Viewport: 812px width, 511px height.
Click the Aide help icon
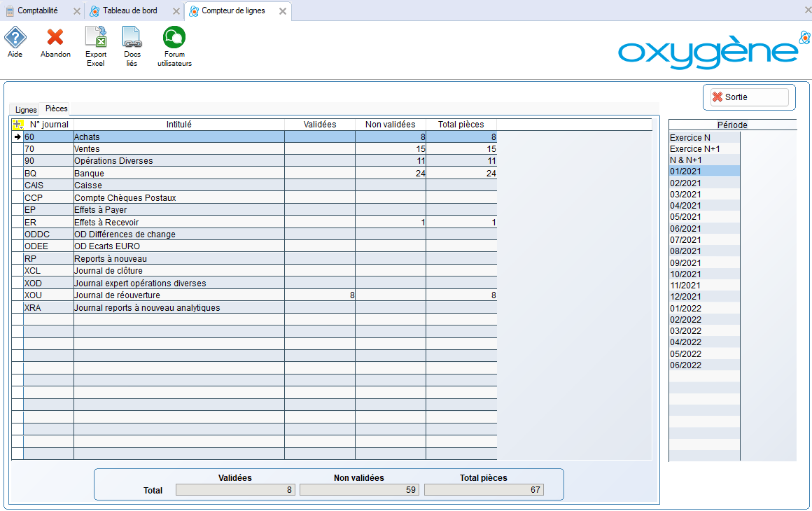[15, 38]
